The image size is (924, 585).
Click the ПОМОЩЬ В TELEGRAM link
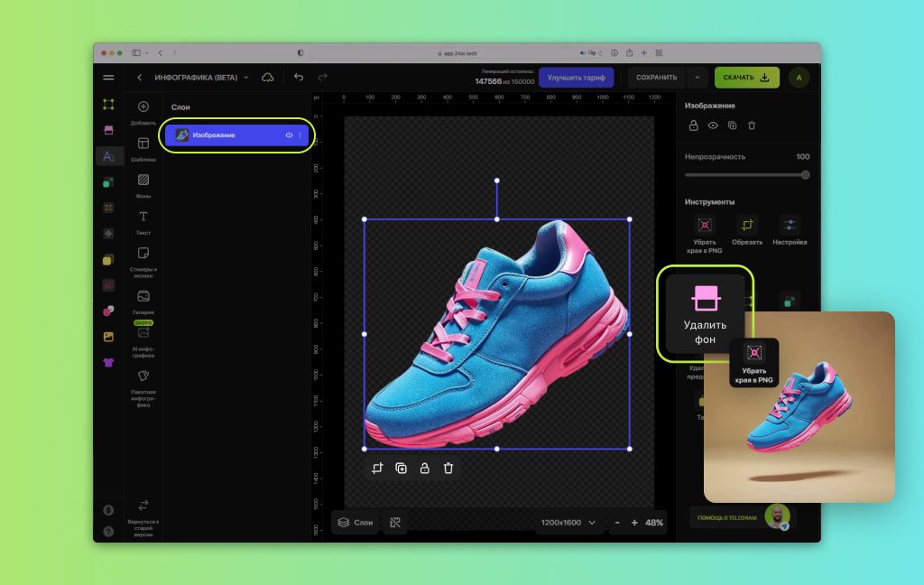tap(726, 518)
